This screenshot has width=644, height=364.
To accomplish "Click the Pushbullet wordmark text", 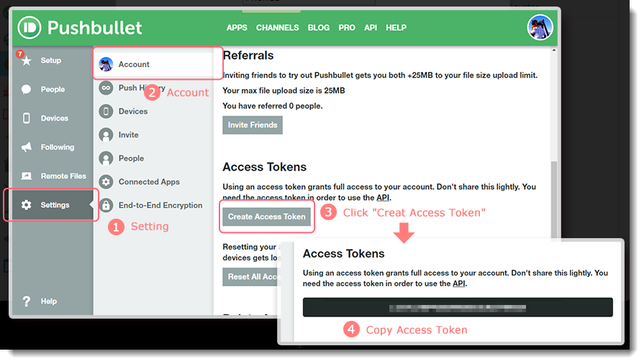I will pos(94,27).
